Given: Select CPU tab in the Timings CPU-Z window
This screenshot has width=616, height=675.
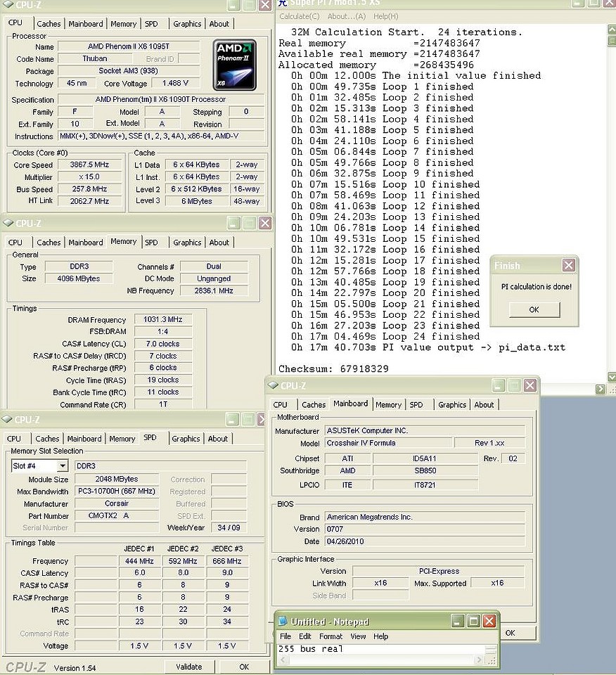Looking at the screenshot, I should coord(15,243).
